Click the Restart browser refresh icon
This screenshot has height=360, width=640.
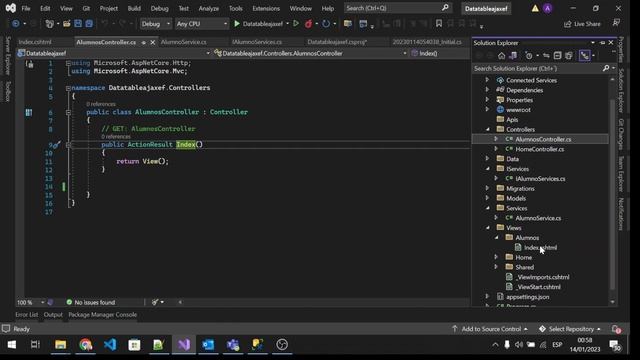(326, 24)
